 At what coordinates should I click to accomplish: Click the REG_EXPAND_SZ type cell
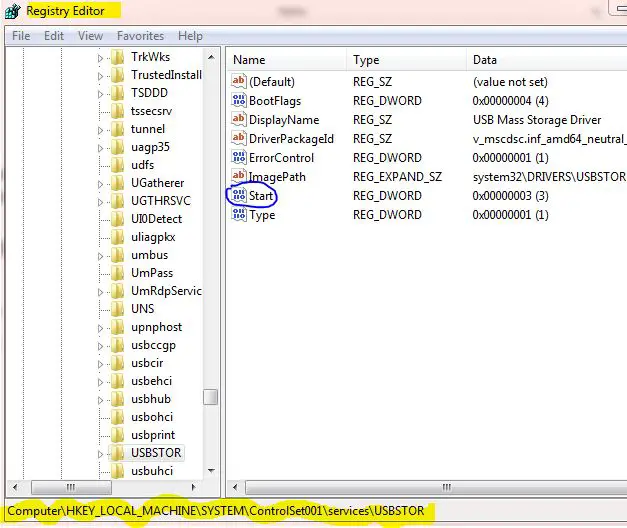pyautogui.click(x=397, y=177)
